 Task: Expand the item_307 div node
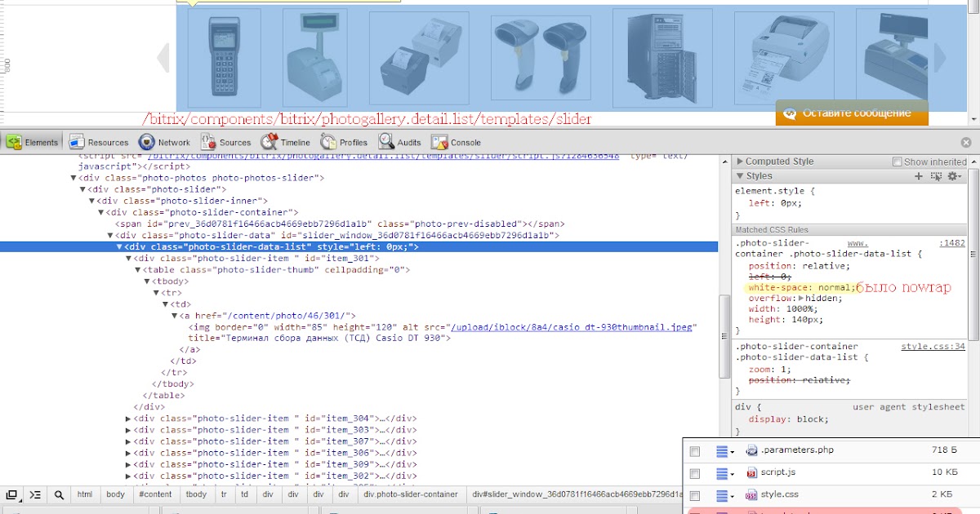pos(128,441)
